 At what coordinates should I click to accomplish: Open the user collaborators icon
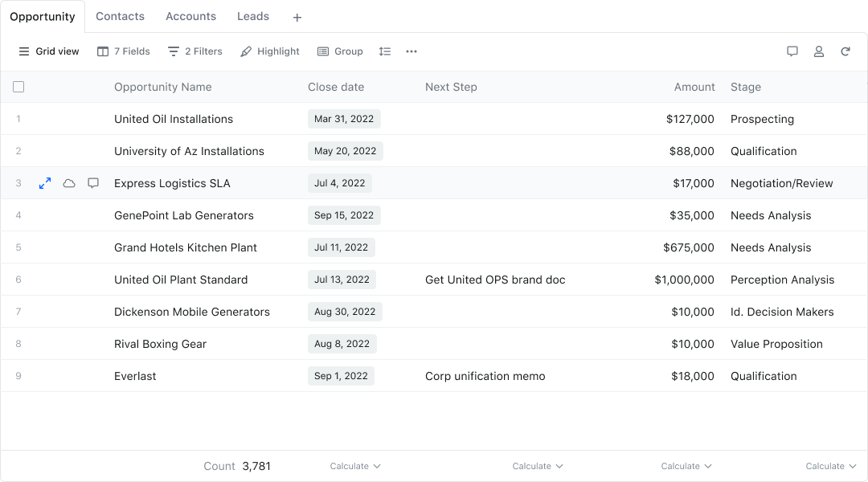[x=819, y=51]
